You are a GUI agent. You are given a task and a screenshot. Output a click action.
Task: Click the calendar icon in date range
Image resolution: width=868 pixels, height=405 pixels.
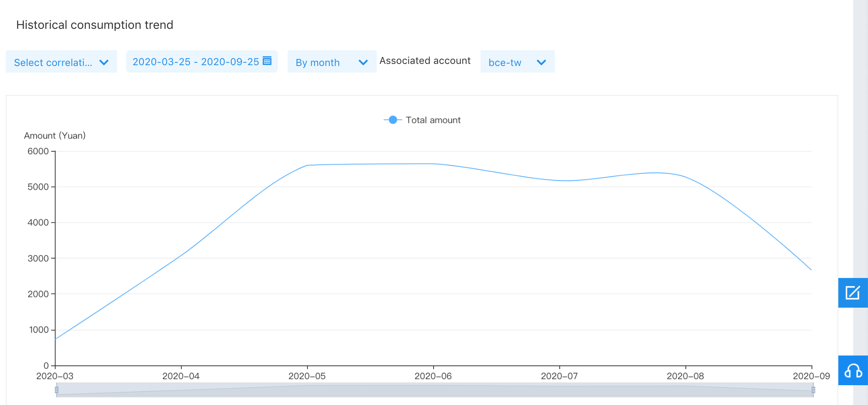[267, 61]
